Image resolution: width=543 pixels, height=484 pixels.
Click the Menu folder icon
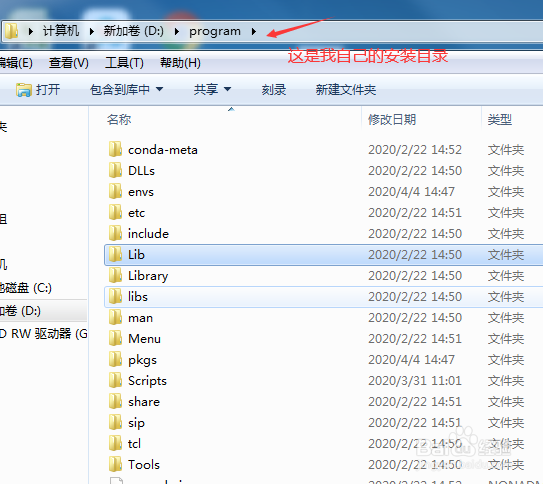point(115,338)
